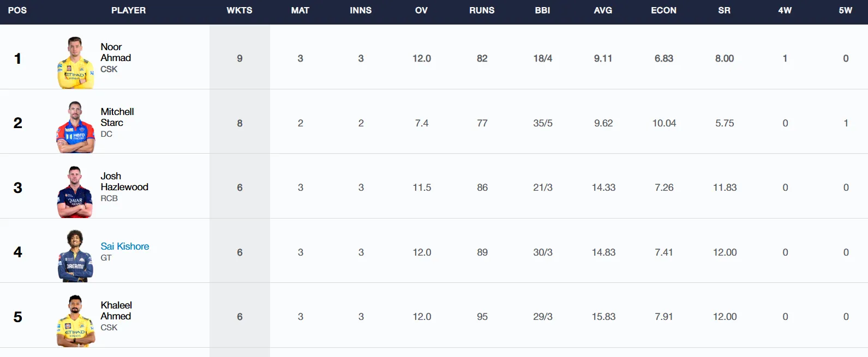
Task: Sort the table by WKTS column
Action: (240, 10)
